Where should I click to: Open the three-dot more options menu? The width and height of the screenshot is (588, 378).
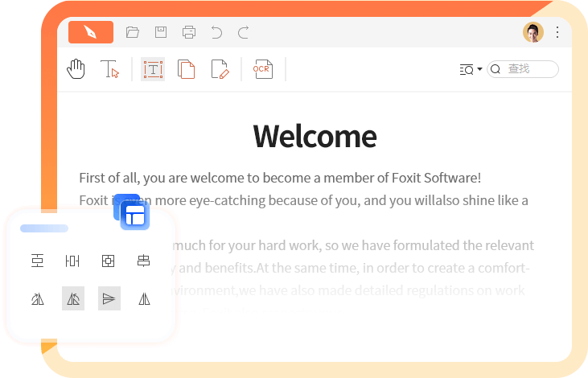click(557, 32)
